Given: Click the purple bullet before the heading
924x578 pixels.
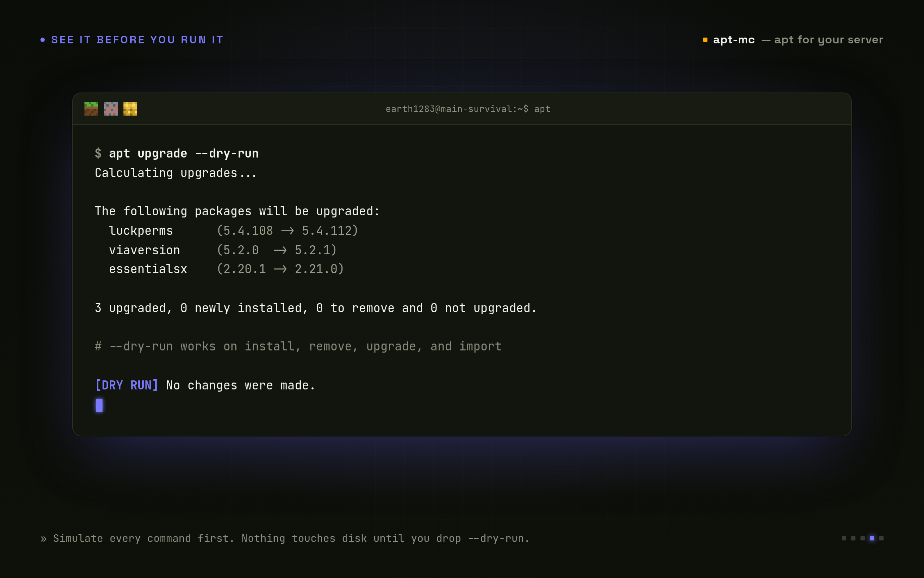Looking at the screenshot, I should (43, 40).
